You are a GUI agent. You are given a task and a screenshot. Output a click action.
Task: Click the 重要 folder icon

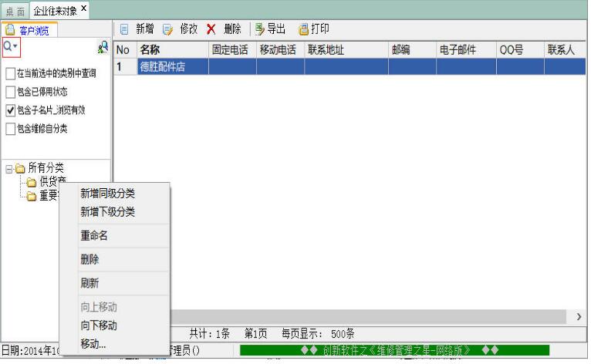[x=32, y=197]
